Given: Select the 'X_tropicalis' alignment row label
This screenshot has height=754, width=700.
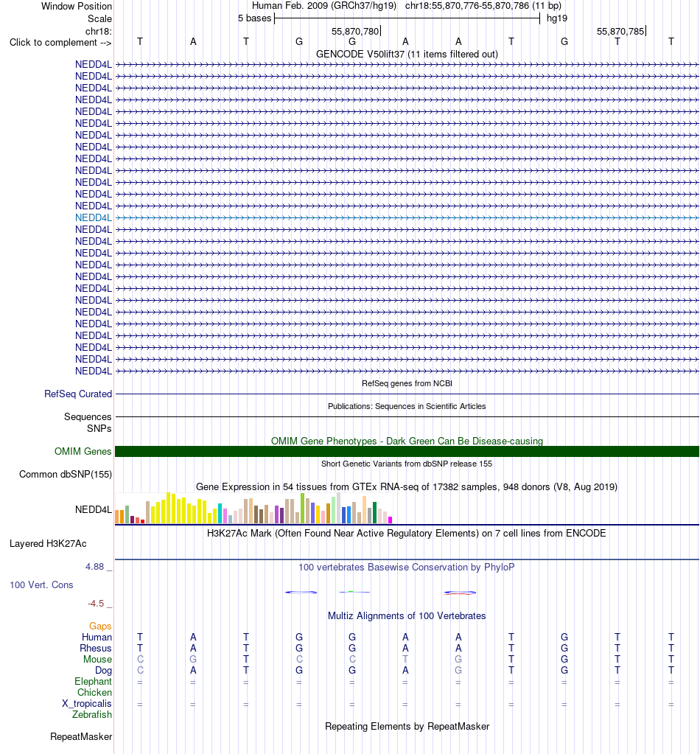Looking at the screenshot, I should click(x=87, y=703).
